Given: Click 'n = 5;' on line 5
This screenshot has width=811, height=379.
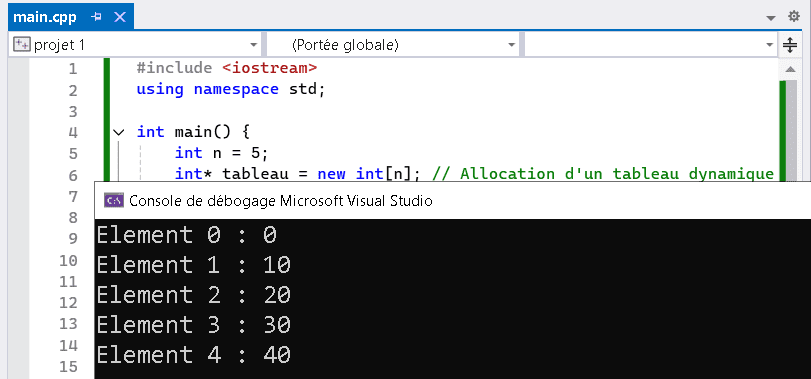Looking at the screenshot, I should click(x=241, y=153).
